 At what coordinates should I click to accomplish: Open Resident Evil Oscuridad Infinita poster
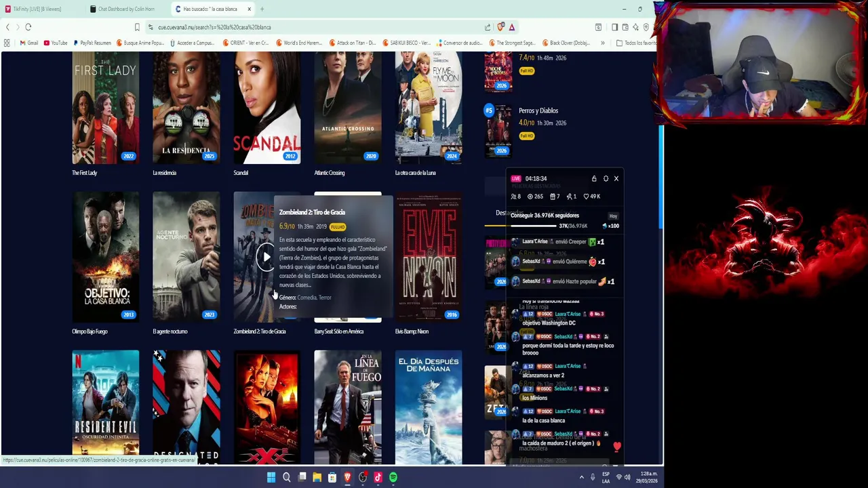click(106, 407)
